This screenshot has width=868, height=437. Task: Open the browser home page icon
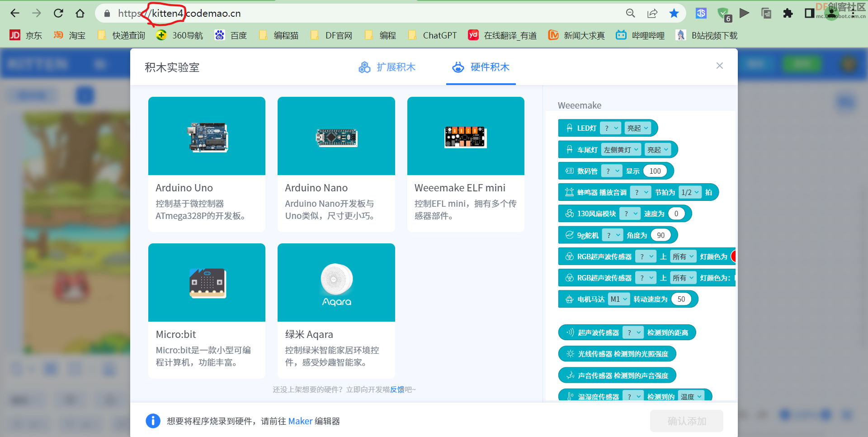[x=80, y=13]
